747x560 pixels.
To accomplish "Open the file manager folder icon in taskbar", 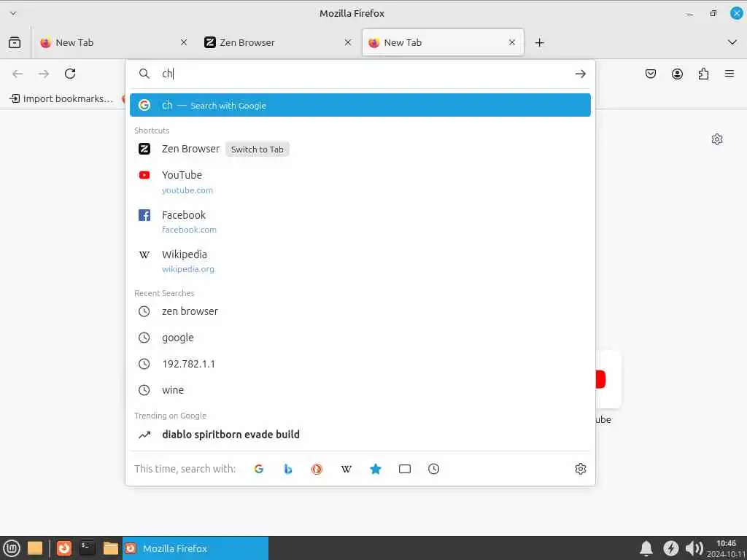I will (x=111, y=548).
